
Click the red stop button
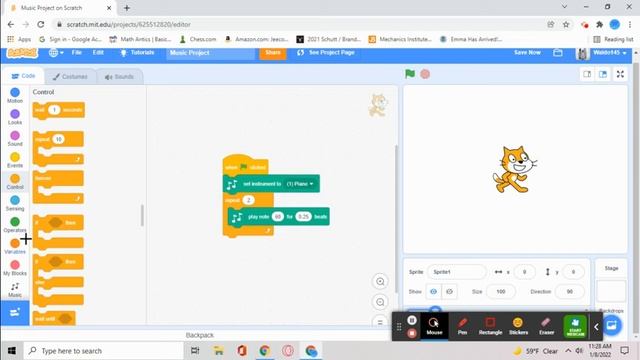coord(425,74)
